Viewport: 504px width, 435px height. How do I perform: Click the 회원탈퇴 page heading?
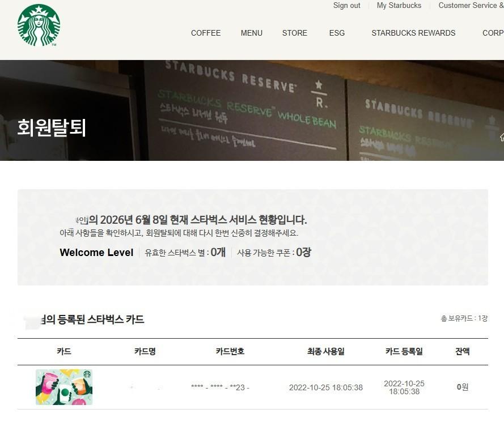pyautogui.click(x=52, y=127)
